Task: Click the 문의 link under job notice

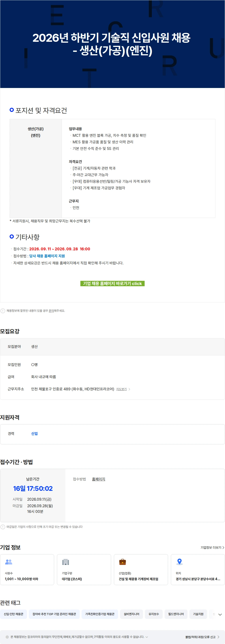Action: click(x=51, y=311)
